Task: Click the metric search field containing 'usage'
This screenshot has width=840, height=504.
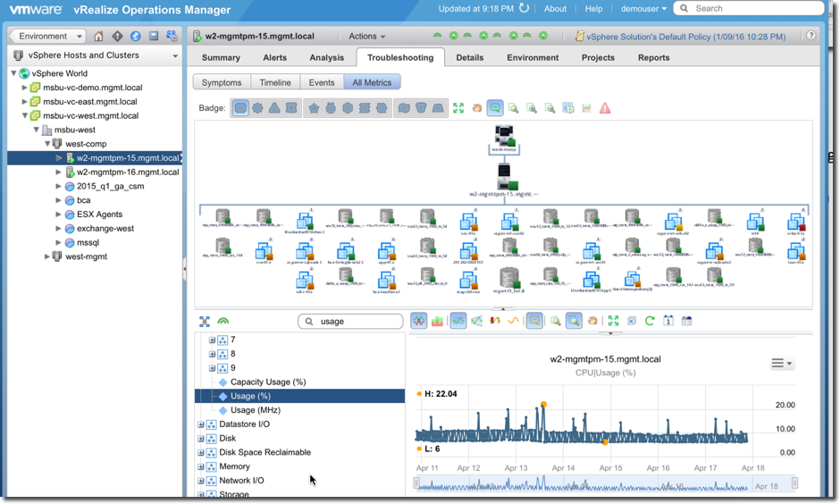Action: coord(351,322)
